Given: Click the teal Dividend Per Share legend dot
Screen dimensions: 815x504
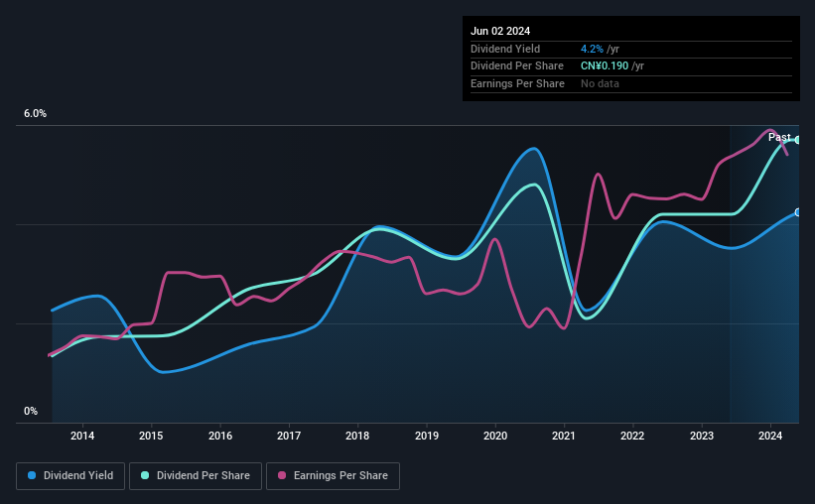Looking at the screenshot, I should pos(145,475).
